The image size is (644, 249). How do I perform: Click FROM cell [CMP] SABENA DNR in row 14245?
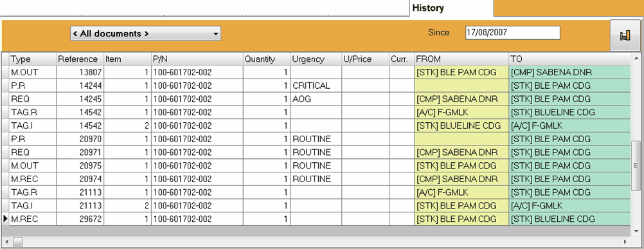pos(461,99)
